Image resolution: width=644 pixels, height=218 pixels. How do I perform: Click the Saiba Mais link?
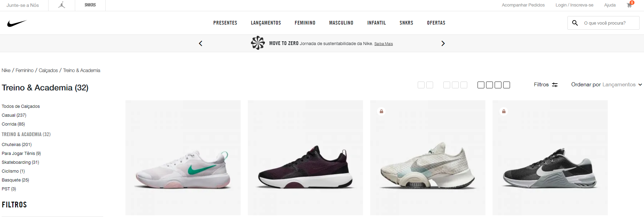click(x=384, y=44)
